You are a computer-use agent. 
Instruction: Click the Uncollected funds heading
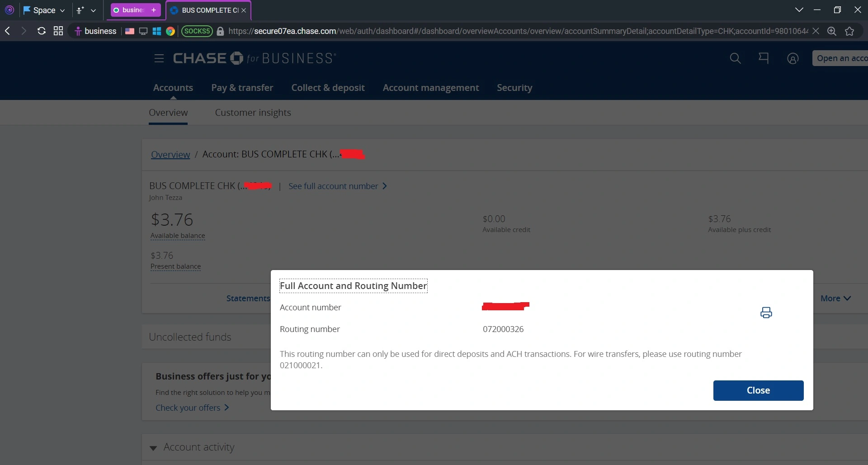click(x=190, y=337)
